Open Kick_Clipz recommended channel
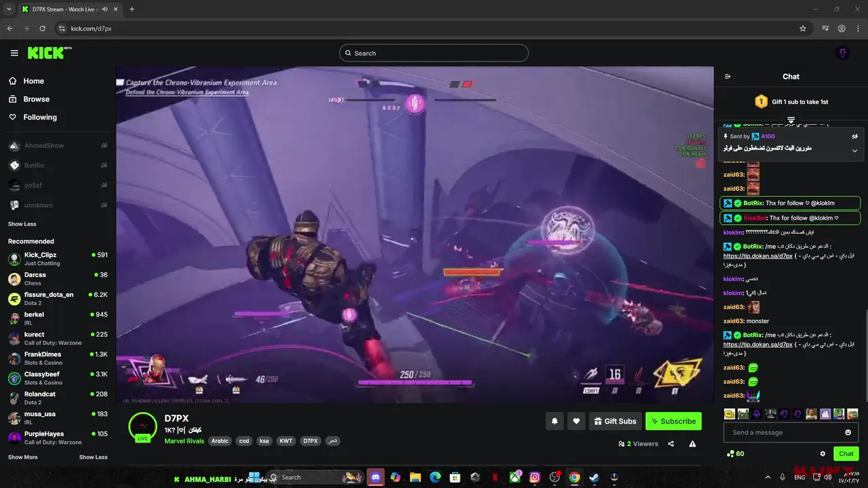Viewport: 868px width, 488px height. (58, 259)
